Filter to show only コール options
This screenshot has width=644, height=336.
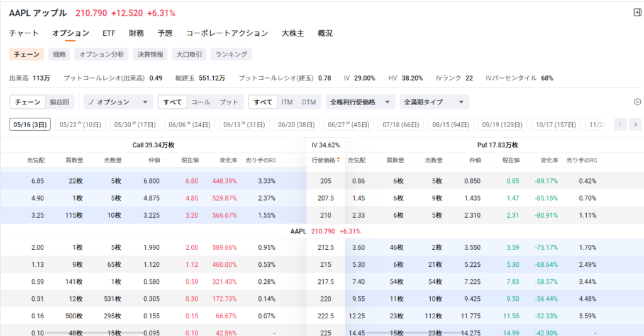coord(201,102)
